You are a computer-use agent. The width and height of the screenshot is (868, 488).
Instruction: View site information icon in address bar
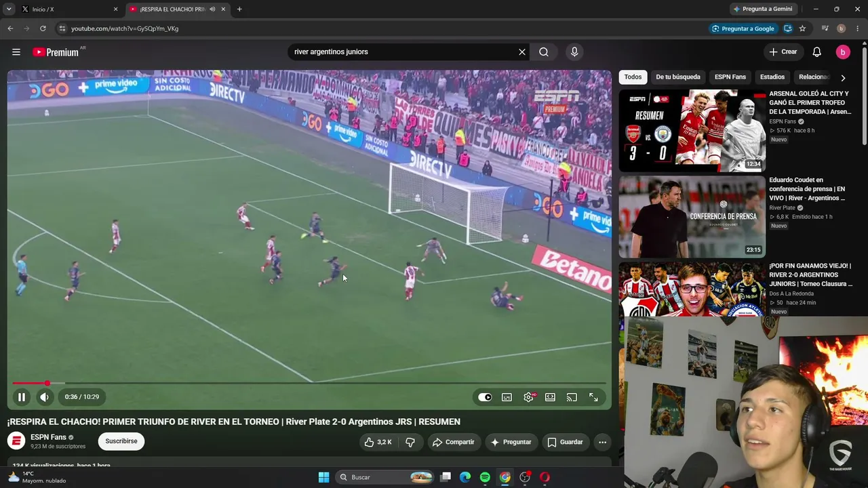click(x=62, y=28)
